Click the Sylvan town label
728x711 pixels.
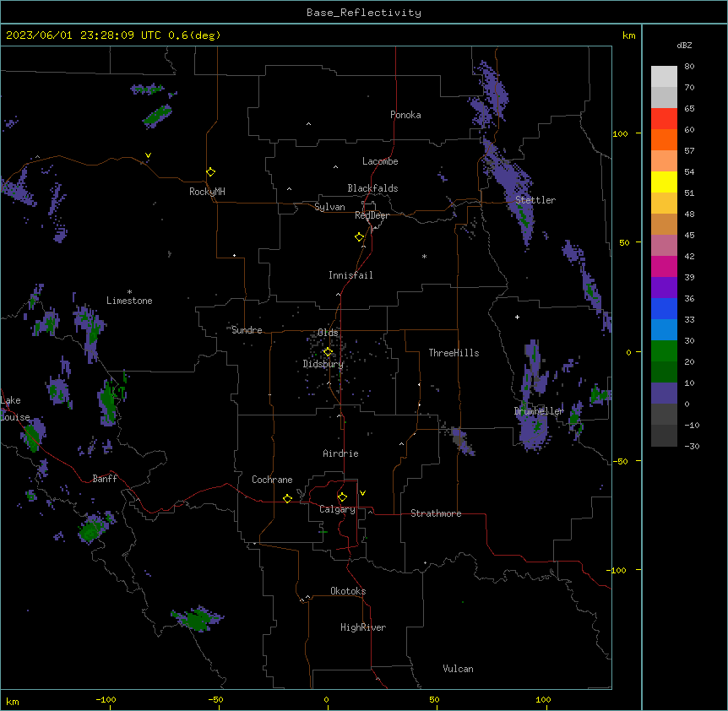[329, 207]
